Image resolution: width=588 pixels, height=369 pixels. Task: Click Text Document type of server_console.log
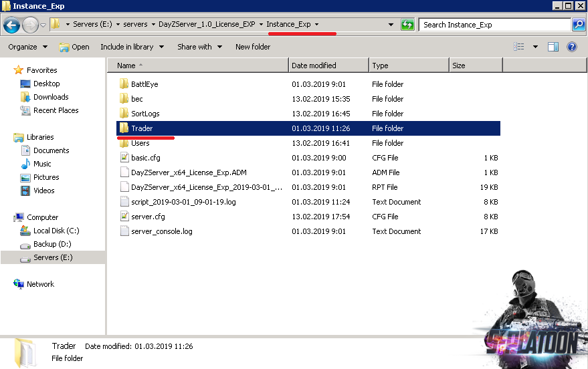pyautogui.click(x=397, y=231)
